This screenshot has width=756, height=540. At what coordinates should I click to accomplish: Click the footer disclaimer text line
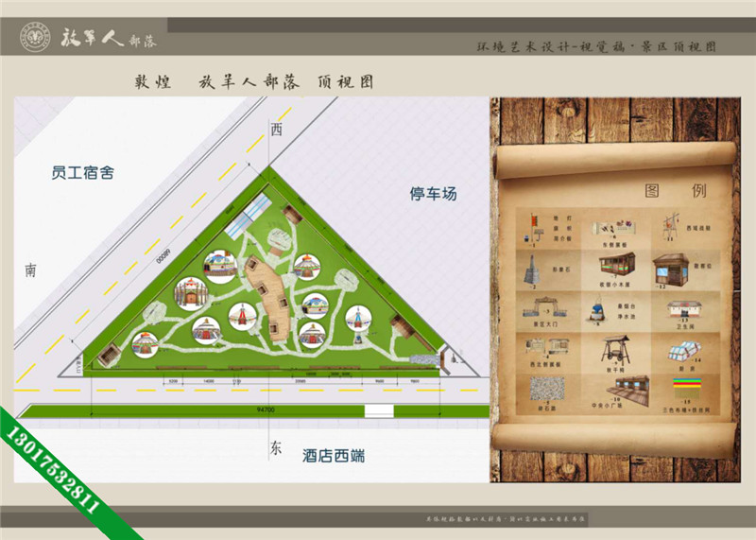(505, 519)
